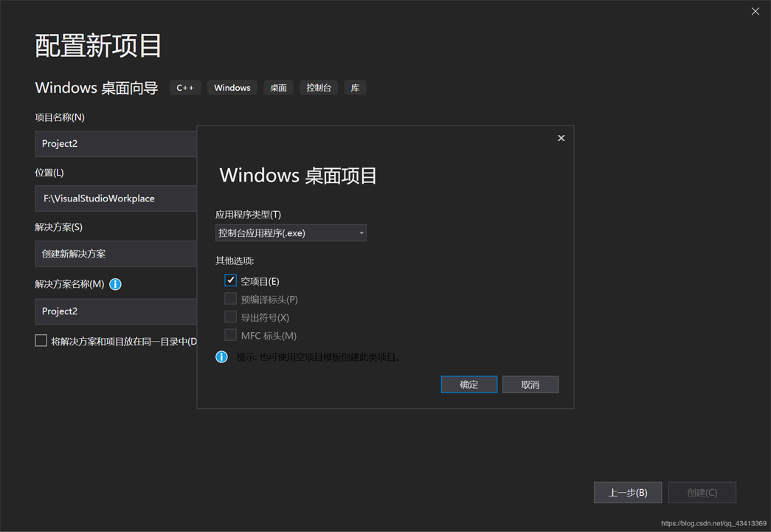The width and height of the screenshot is (771, 532).
Task: Click the blue info icon beside 提示 text
Action: [x=222, y=357]
